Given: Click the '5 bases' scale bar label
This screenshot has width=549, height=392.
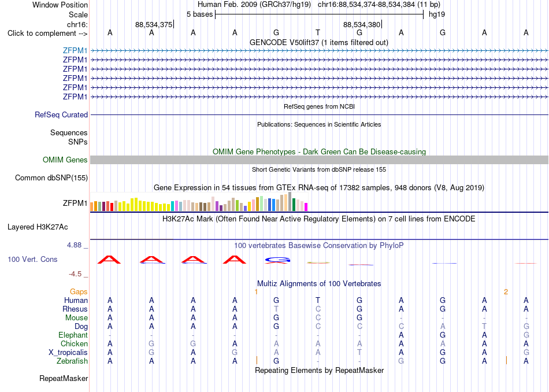Looking at the screenshot, I should pos(199,14).
